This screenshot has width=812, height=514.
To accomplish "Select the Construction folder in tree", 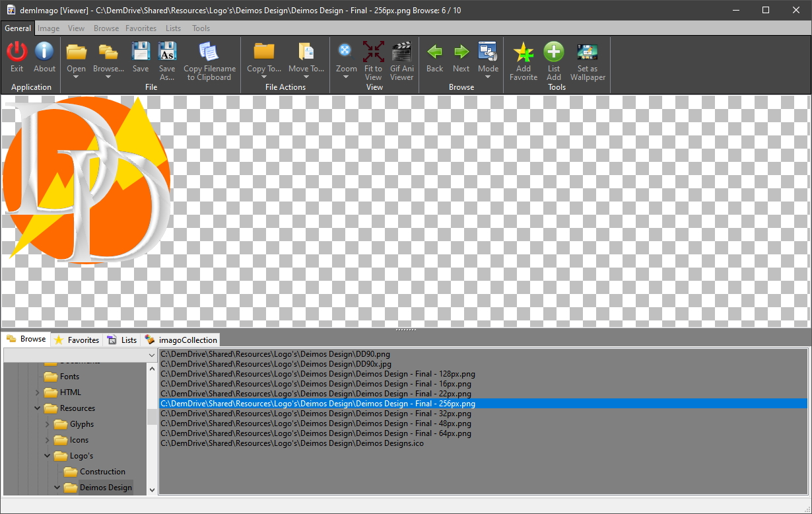I will [x=102, y=472].
